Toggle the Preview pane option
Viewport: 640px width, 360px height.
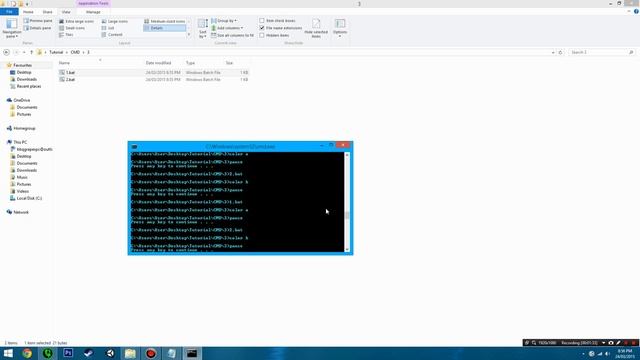tap(38, 21)
